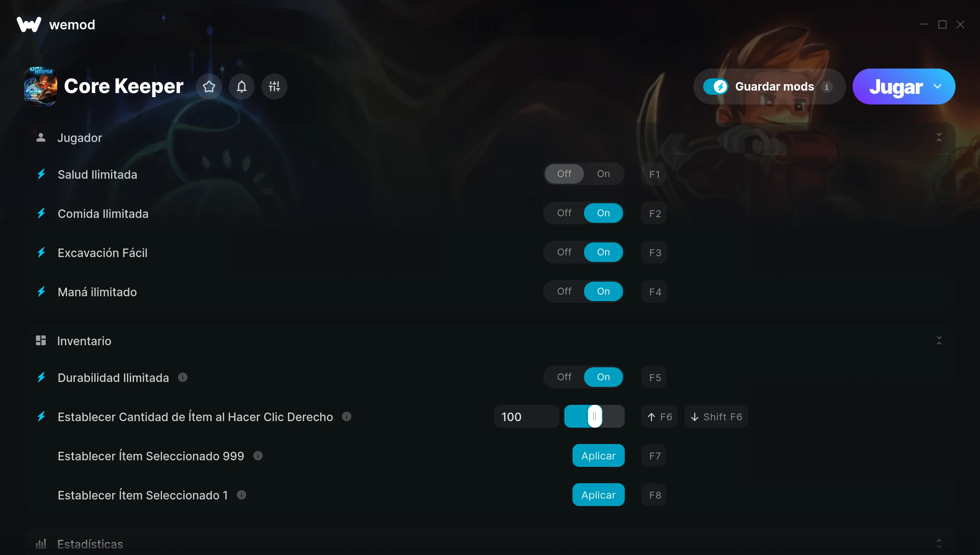Select the Shift F6 decrease hotkey
The height and width of the screenshot is (555, 980).
point(716,417)
